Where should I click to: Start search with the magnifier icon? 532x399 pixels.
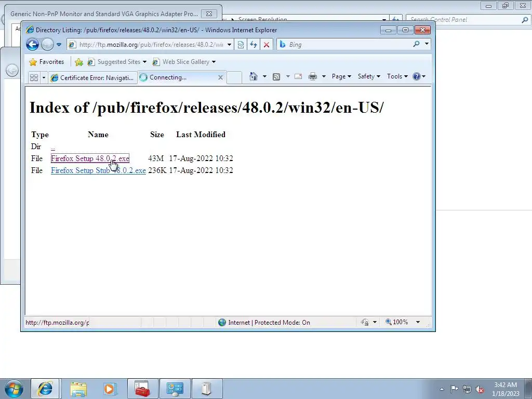(x=416, y=44)
